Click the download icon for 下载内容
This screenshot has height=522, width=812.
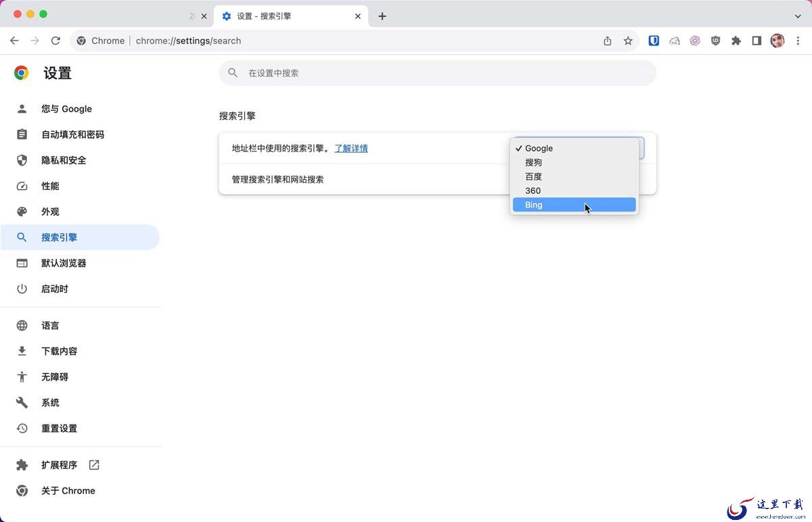coord(22,351)
